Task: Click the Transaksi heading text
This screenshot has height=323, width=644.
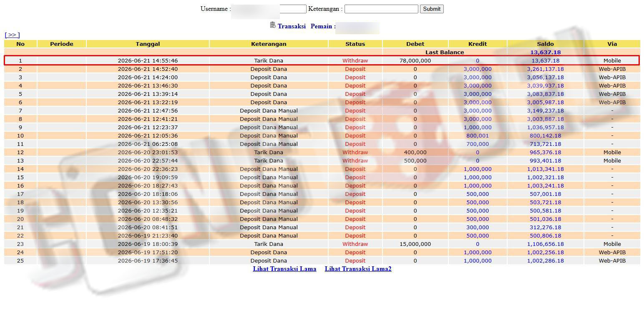Action: click(292, 26)
